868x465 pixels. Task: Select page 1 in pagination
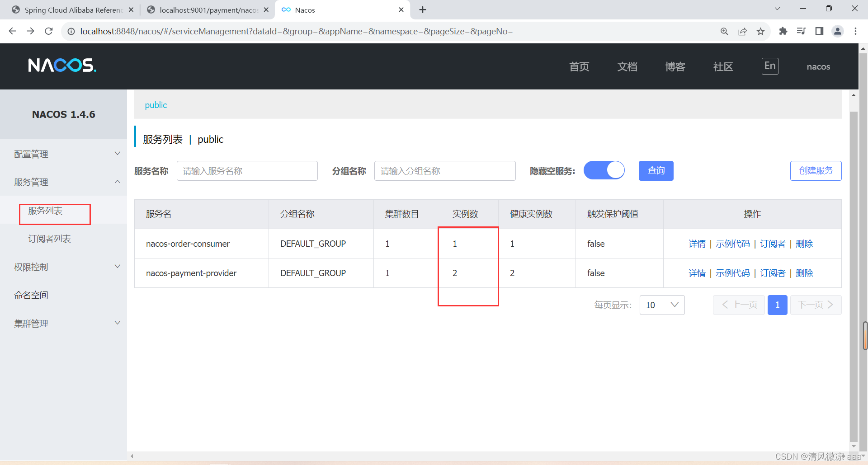coord(777,305)
